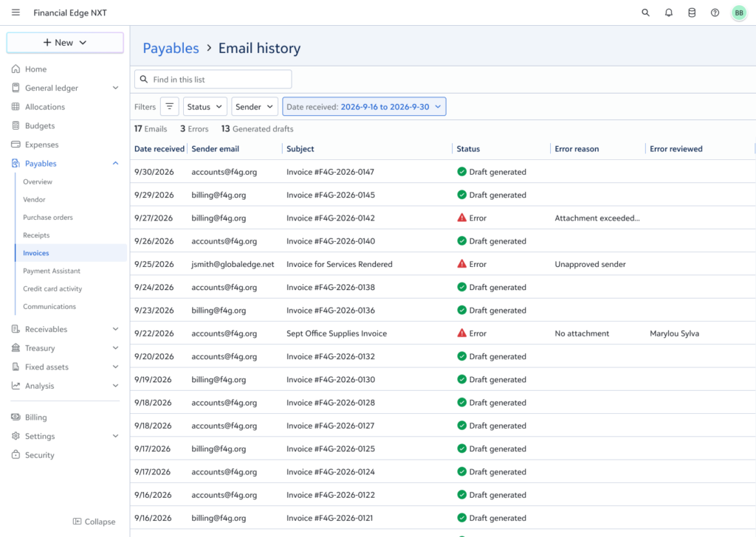Screen dimensions: 756x537
Task: Open Receipts submenu item
Action: point(36,235)
